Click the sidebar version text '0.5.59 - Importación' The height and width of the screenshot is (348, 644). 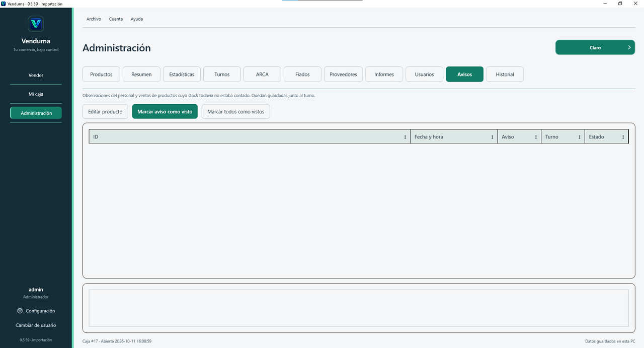tap(36, 340)
